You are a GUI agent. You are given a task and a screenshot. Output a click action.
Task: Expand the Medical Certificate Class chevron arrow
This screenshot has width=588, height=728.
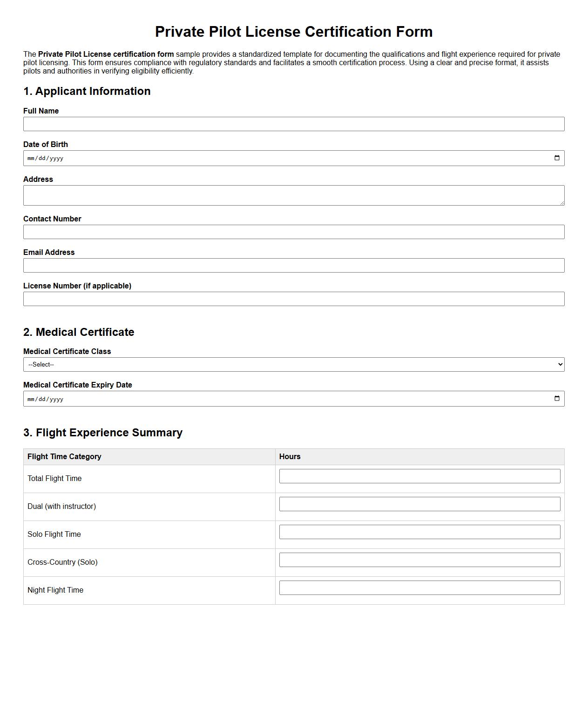[559, 365]
